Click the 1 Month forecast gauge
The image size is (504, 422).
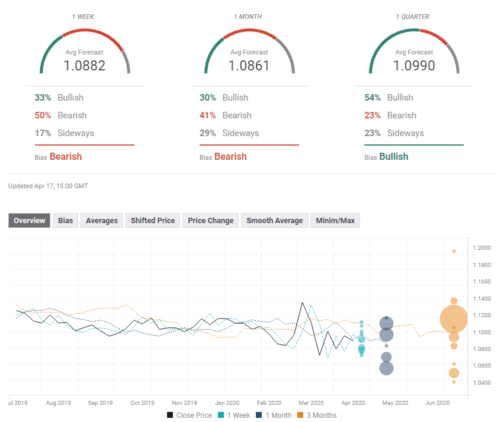click(x=249, y=51)
